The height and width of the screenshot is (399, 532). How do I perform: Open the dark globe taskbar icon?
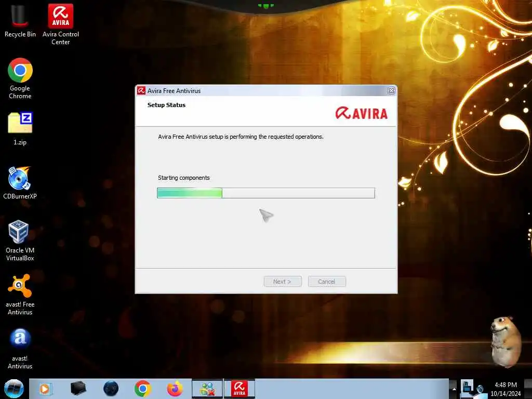[111, 389]
